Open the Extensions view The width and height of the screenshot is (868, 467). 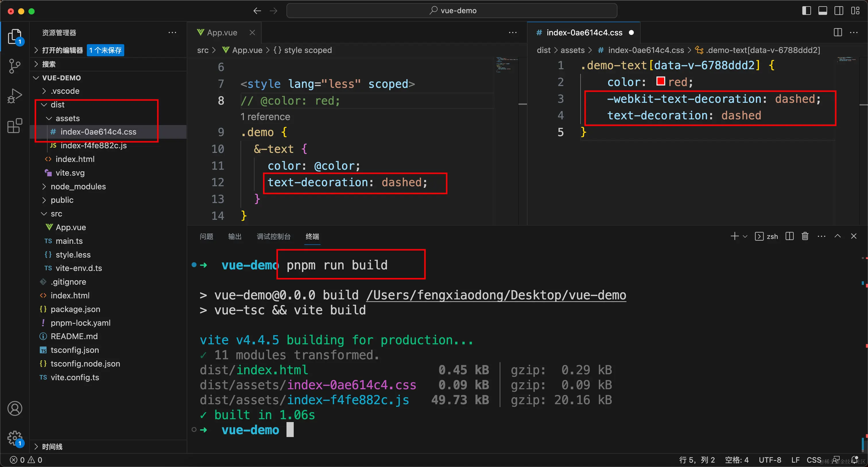point(15,126)
